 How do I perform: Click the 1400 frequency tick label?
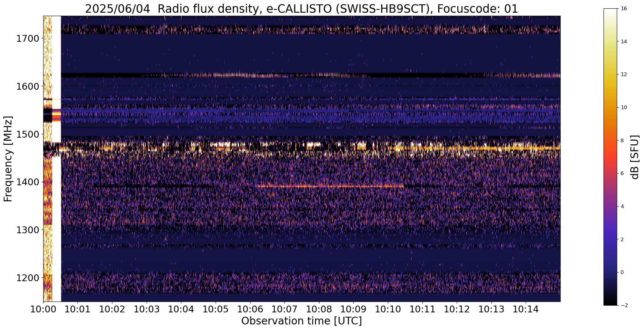[27, 182]
